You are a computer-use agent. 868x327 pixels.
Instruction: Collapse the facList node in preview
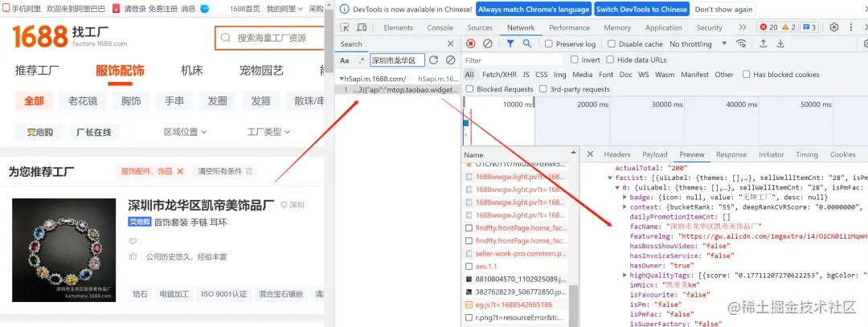click(x=611, y=178)
